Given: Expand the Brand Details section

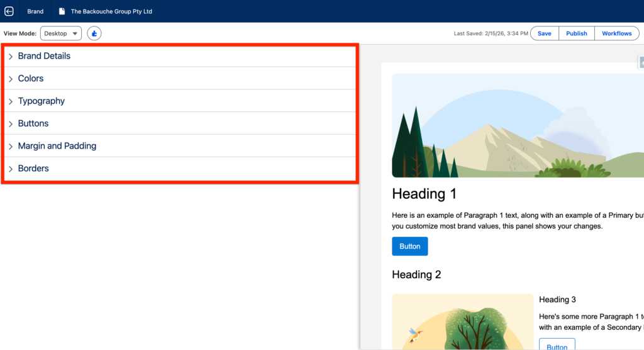Looking at the screenshot, I should pos(44,56).
